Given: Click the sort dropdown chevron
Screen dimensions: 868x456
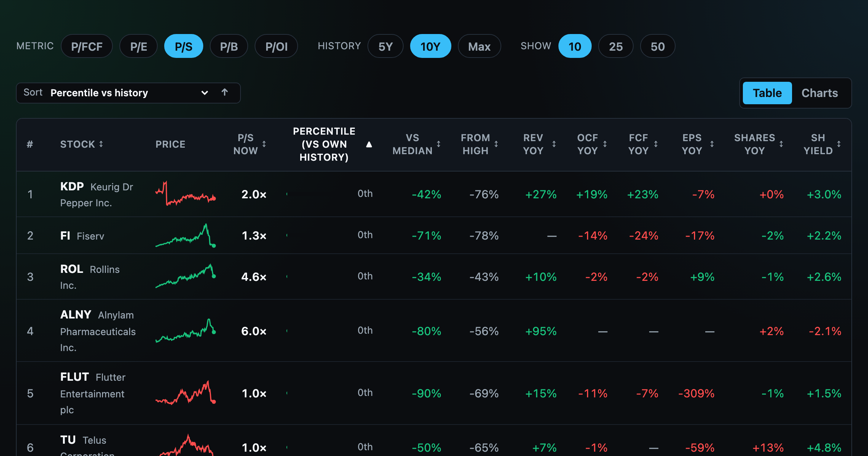Looking at the screenshot, I should (205, 93).
